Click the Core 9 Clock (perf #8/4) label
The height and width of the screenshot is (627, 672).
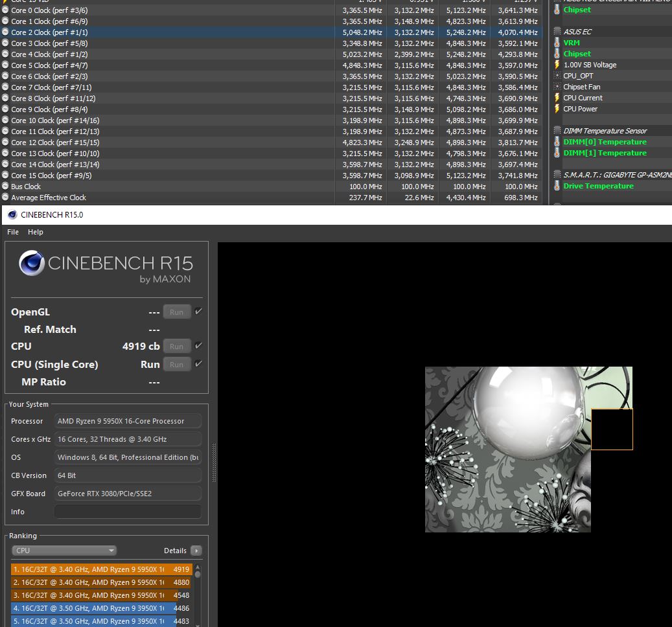point(49,109)
